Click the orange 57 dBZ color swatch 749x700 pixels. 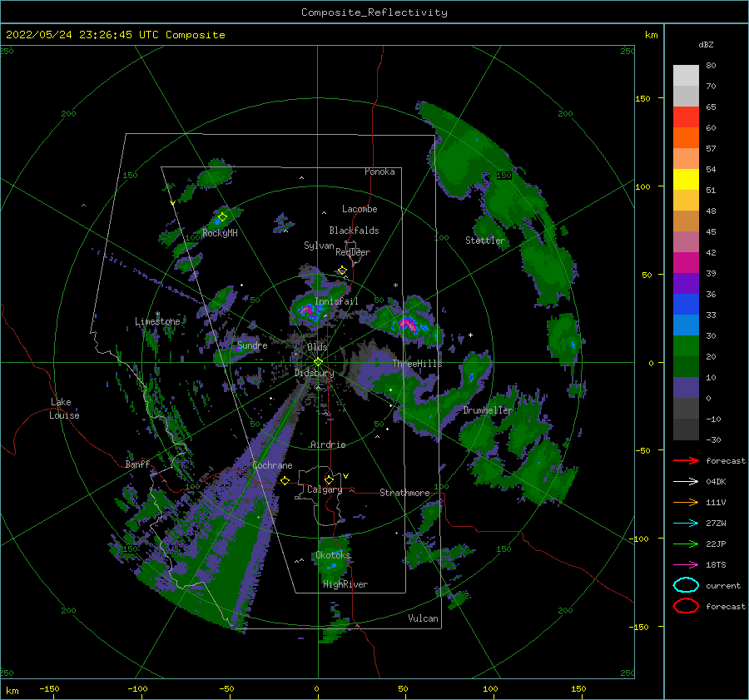(686, 138)
